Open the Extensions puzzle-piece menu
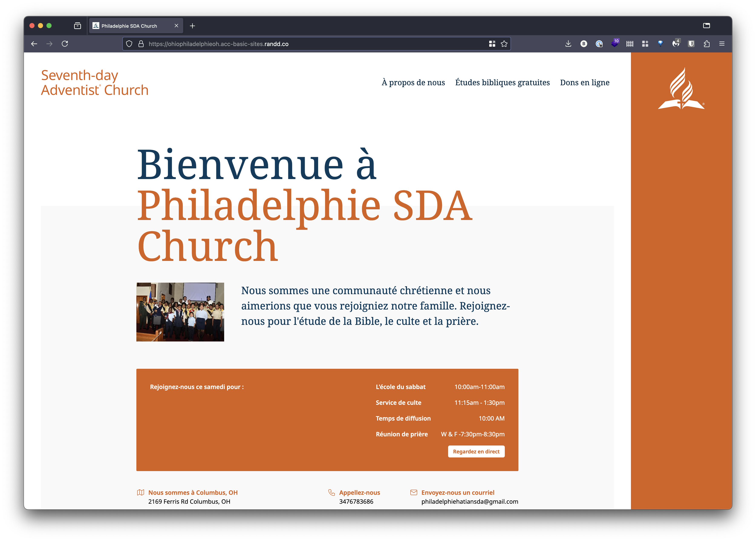The width and height of the screenshot is (756, 541). pyautogui.click(x=707, y=44)
